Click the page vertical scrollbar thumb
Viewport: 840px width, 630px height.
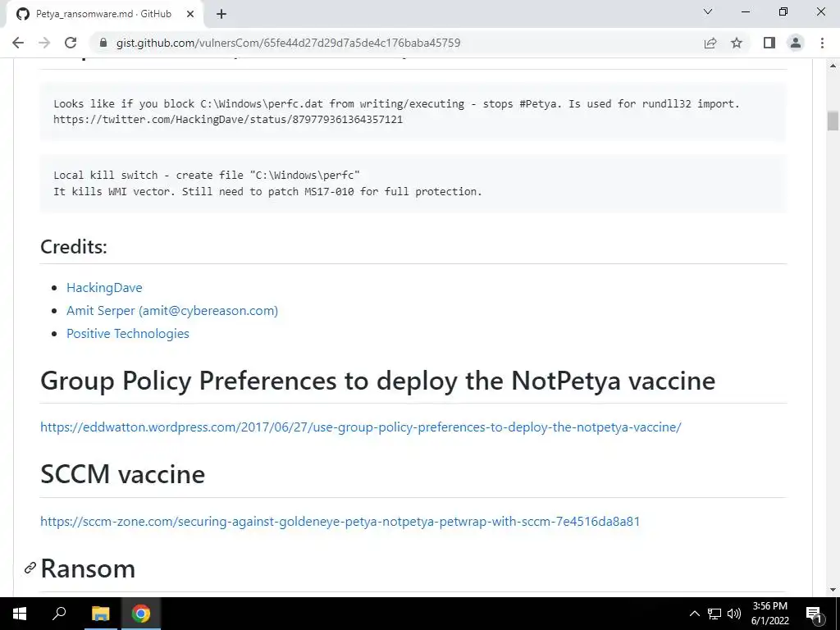tap(833, 121)
